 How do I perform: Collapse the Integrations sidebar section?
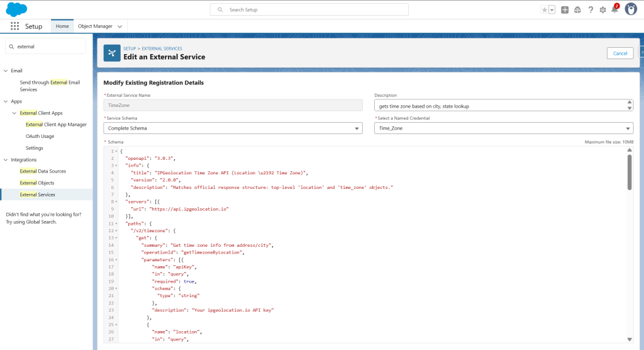(6, 160)
